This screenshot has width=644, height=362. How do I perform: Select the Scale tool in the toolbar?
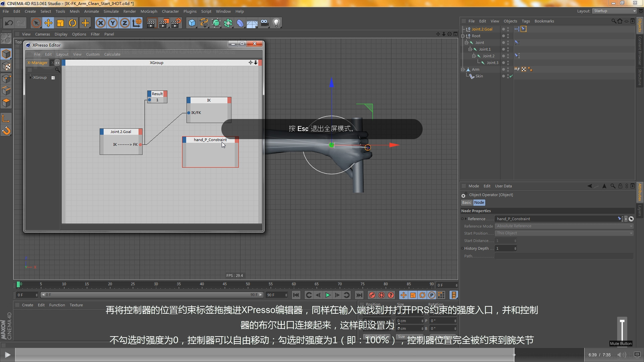click(60, 23)
